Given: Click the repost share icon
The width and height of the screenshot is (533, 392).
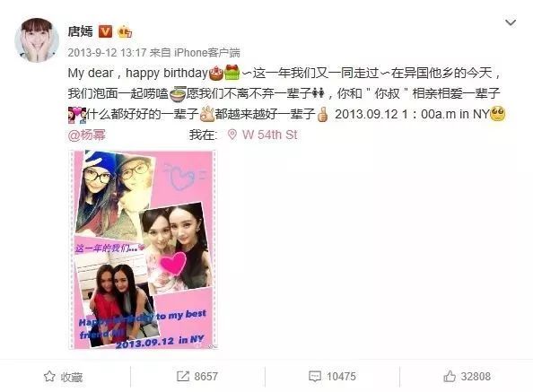Looking at the screenshot, I should tap(183, 377).
